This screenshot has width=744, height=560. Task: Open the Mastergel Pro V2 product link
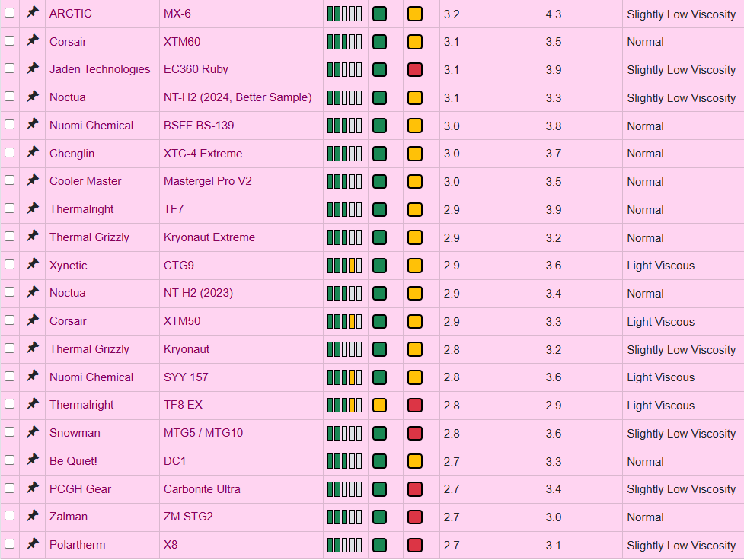(207, 181)
